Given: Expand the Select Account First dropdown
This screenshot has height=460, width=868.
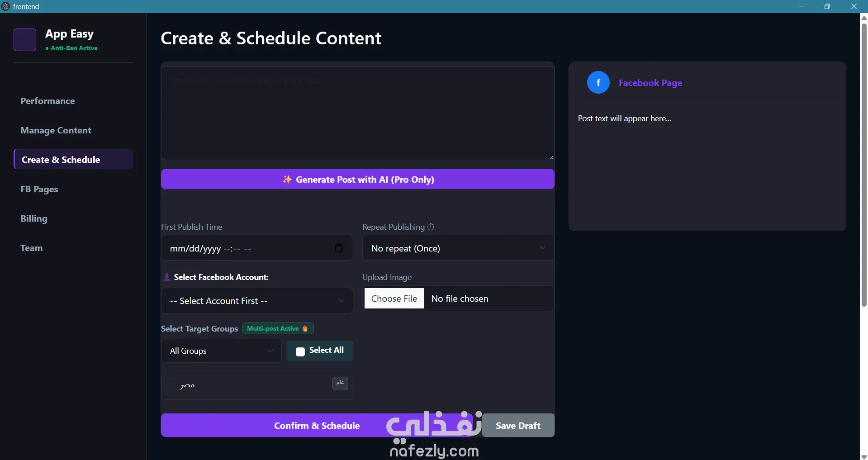Looking at the screenshot, I should [257, 301].
